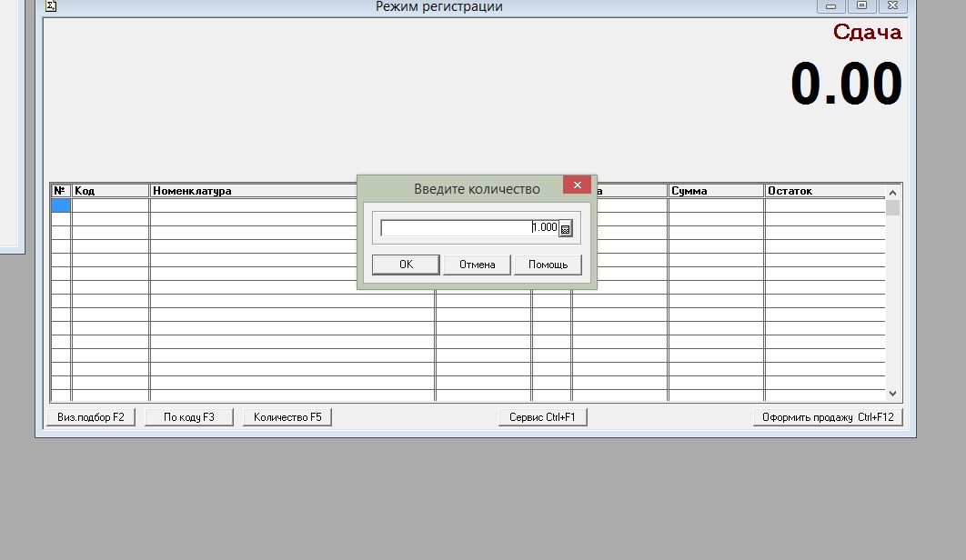This screenshot has width=966, height=560.
Task: Close the "Введите количество" dialog
Action: pos(577,185)
